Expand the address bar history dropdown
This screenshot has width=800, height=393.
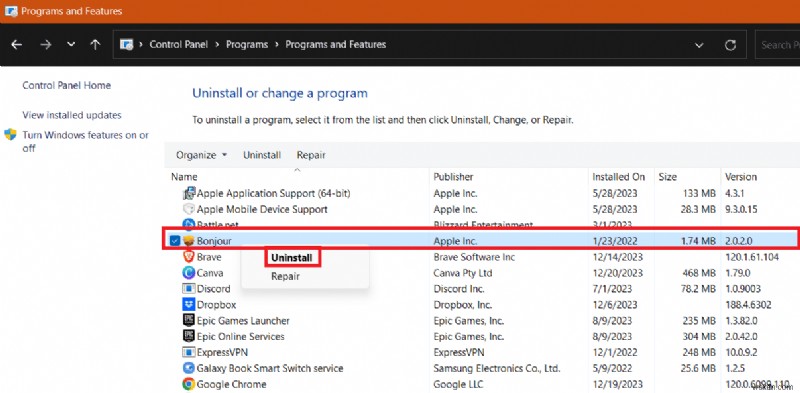pyautogui.click(x=699, y=45)
